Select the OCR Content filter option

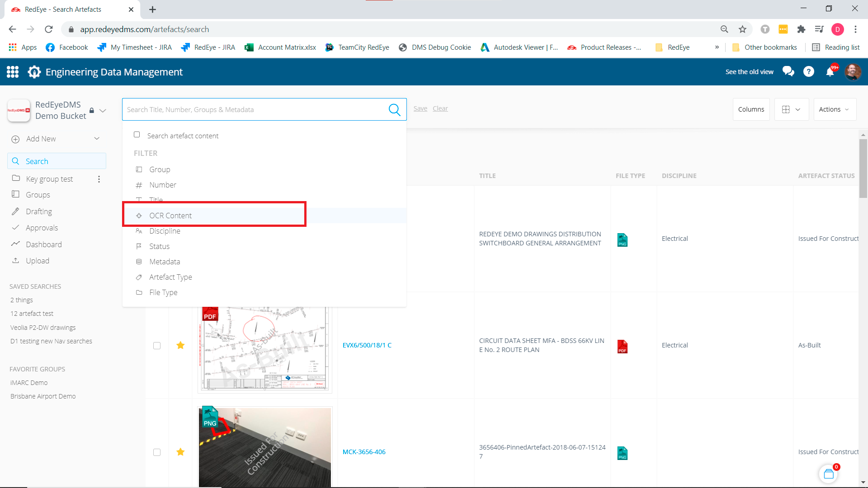coord(264,216)
